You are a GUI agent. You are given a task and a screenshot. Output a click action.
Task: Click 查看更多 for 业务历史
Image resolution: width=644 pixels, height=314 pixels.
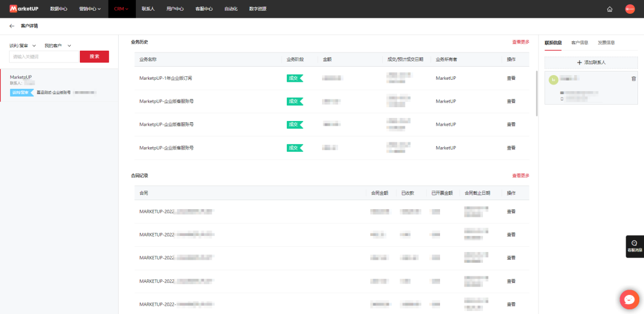(521, 42)
